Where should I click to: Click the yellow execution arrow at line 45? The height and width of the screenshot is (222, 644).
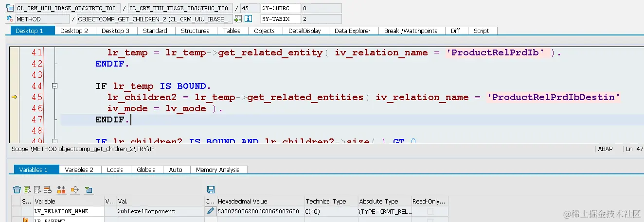pos(14,97)
